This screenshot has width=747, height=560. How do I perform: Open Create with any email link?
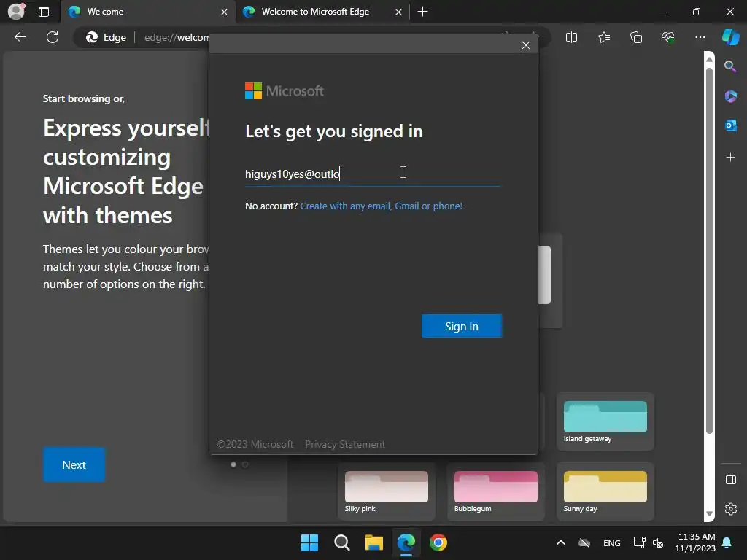pyautogui.click(x=381, y=206)
